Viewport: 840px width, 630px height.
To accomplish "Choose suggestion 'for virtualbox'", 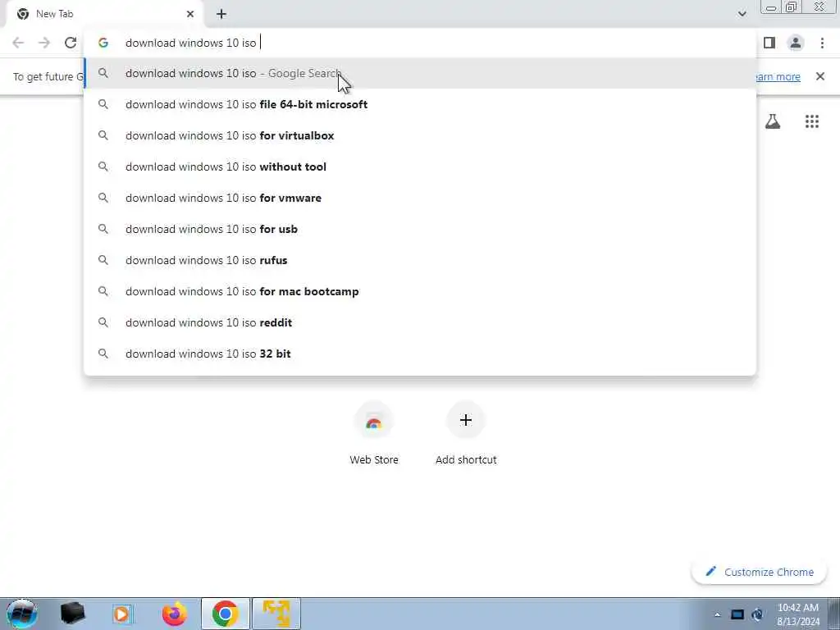I will pyautogui.click(x=420, y=135).
